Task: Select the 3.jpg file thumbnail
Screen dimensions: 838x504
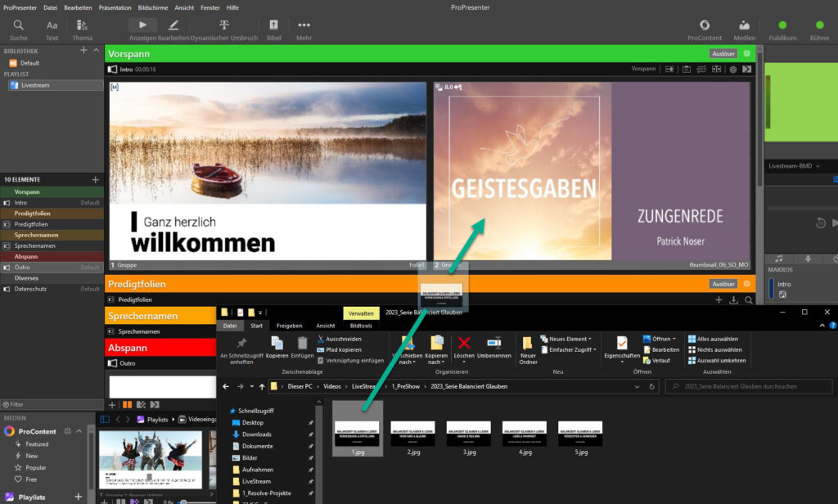Action: click(468, 434)
